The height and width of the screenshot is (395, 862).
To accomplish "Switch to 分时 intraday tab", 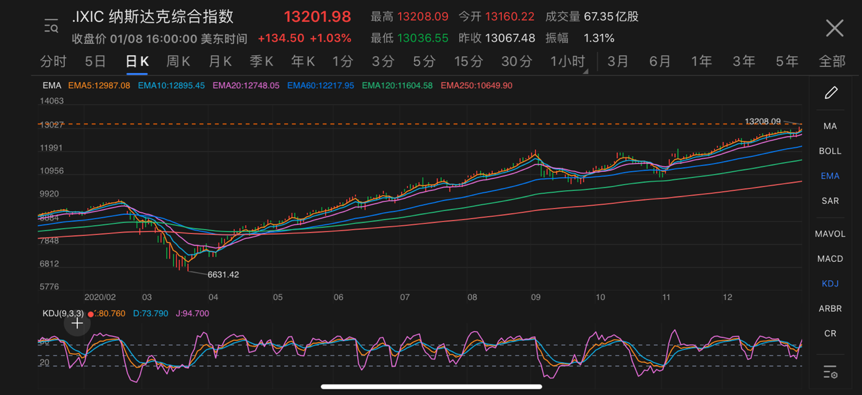I will (x=53, y=62).
